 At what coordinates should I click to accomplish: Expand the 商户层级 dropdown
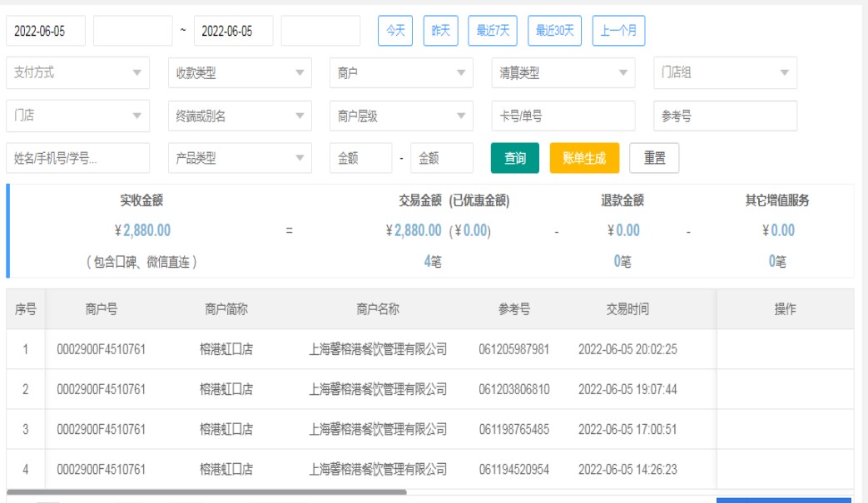click(x=401, y=116)
